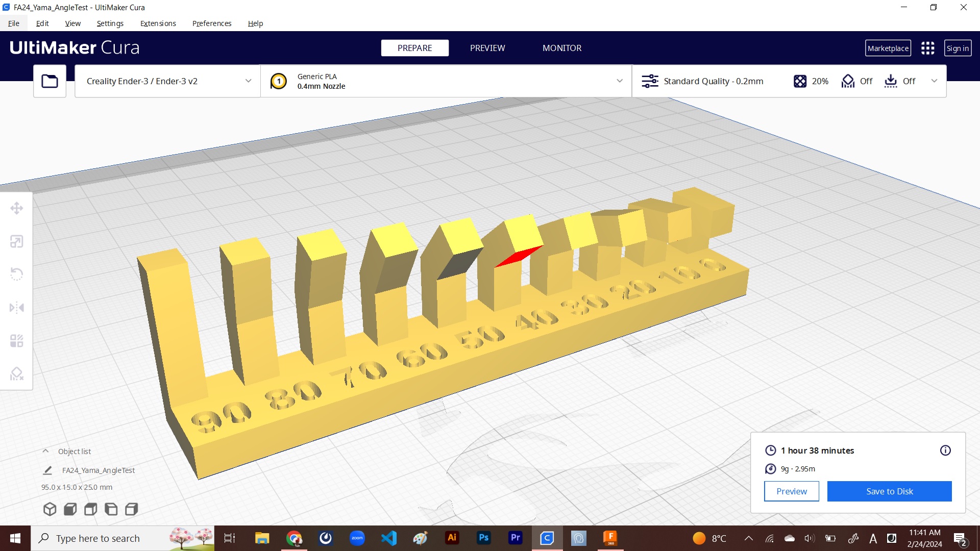Rename model using the pencil icon

point(47,470)
